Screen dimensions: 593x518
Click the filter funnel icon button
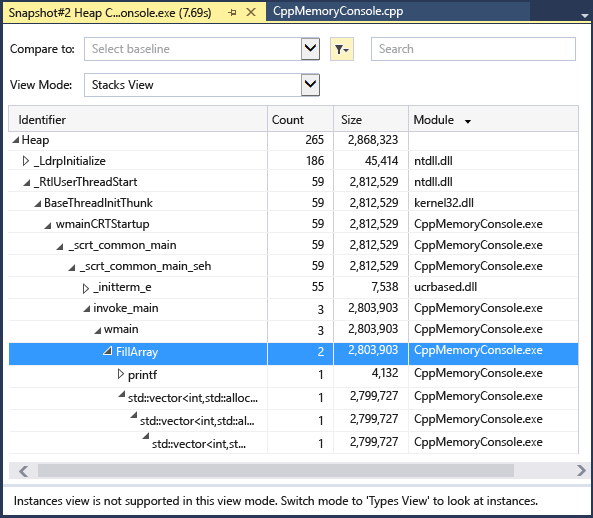click(x=342, y=49)
